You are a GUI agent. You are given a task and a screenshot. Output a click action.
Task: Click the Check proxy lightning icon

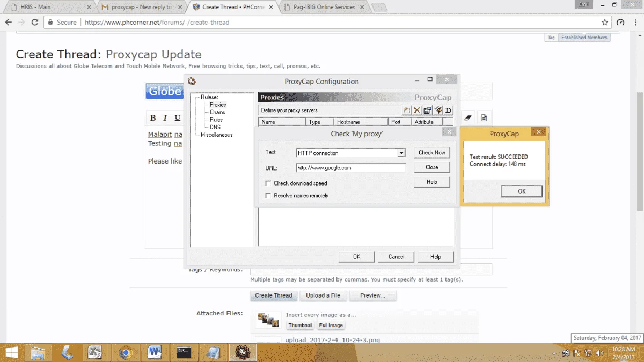point(438,110)
